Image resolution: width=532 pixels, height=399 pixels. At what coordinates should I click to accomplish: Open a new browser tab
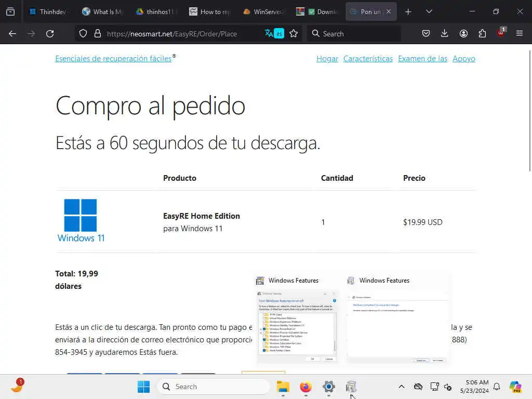[x=408, y=12]
